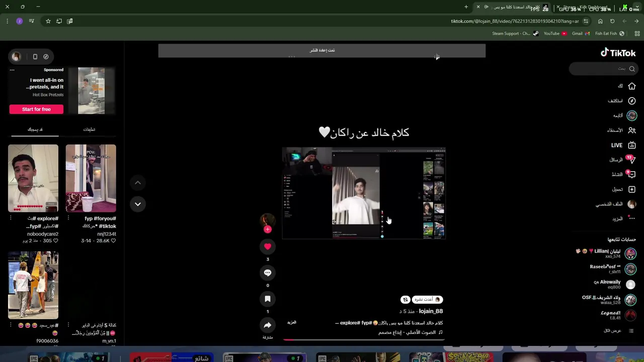Open followed account Alrewaily eq800
Image resolution: width=644 pixels, height=362 pixels.
(614, 285)
